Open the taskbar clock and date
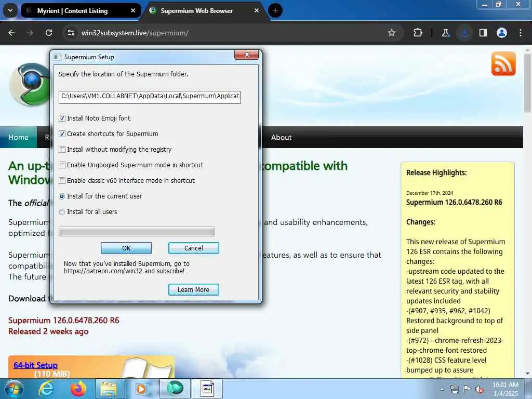Image resolution: width=532 pixels, height=399 pixels. (x=506, y=389)
